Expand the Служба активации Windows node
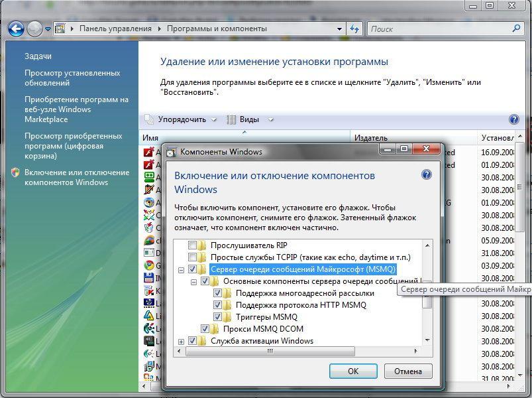Viewport: 532px width, 398px height. click(x=182, y=342)
